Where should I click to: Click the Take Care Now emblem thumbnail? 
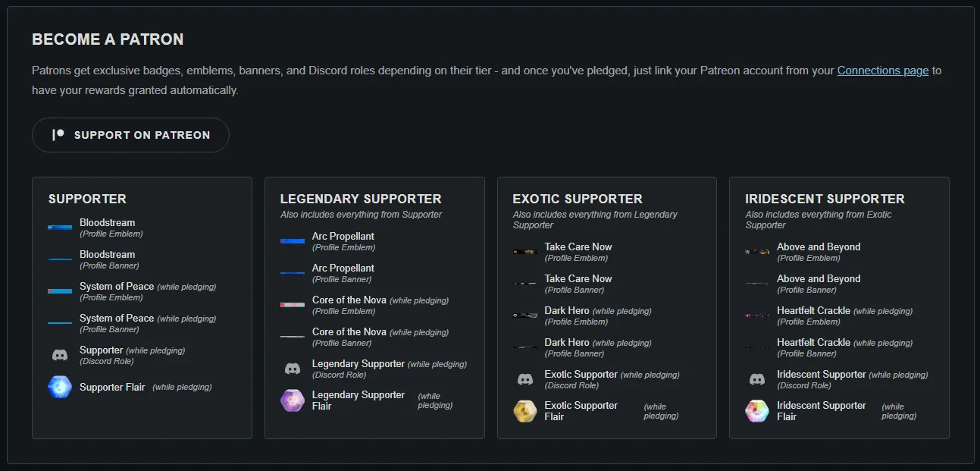(x=525, y=252)
